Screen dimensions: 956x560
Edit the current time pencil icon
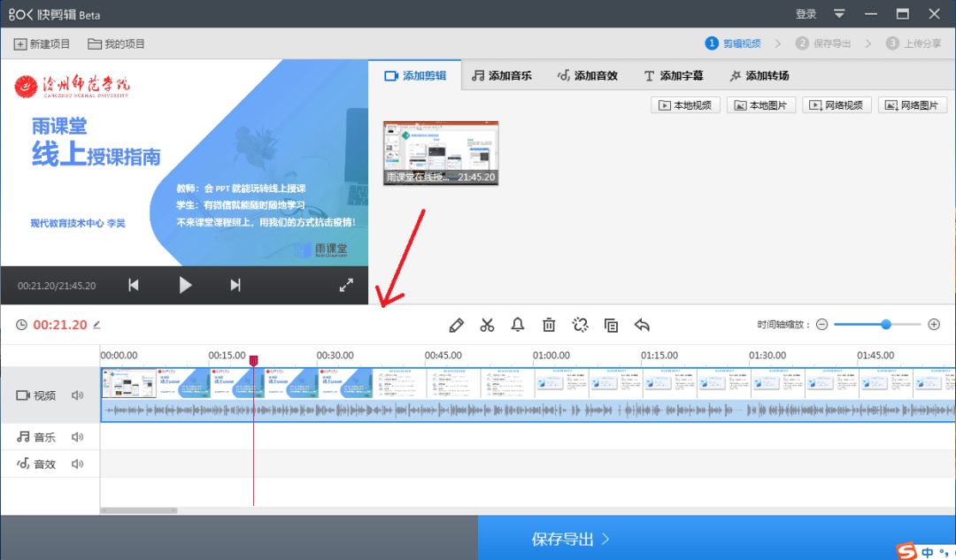point(97,325)
